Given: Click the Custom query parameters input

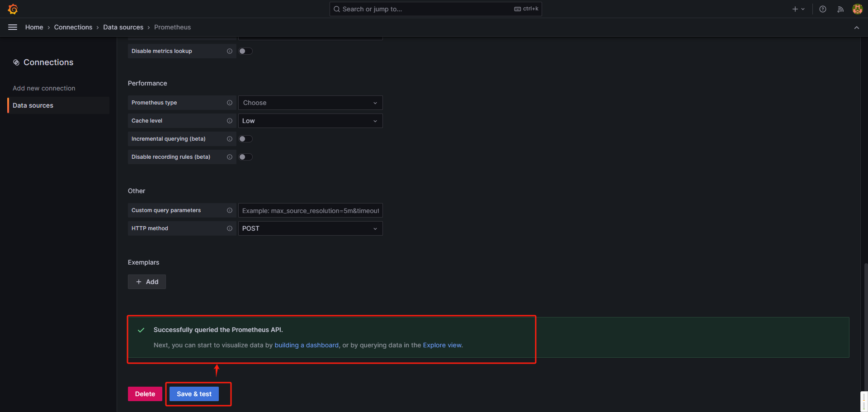Looking at the screenshot, I should 311,210.
